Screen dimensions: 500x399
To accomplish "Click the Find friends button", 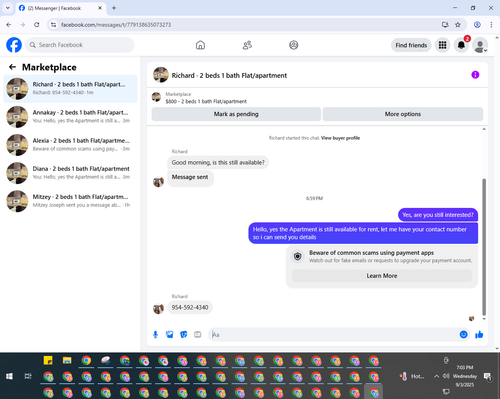I will point(411,45).
